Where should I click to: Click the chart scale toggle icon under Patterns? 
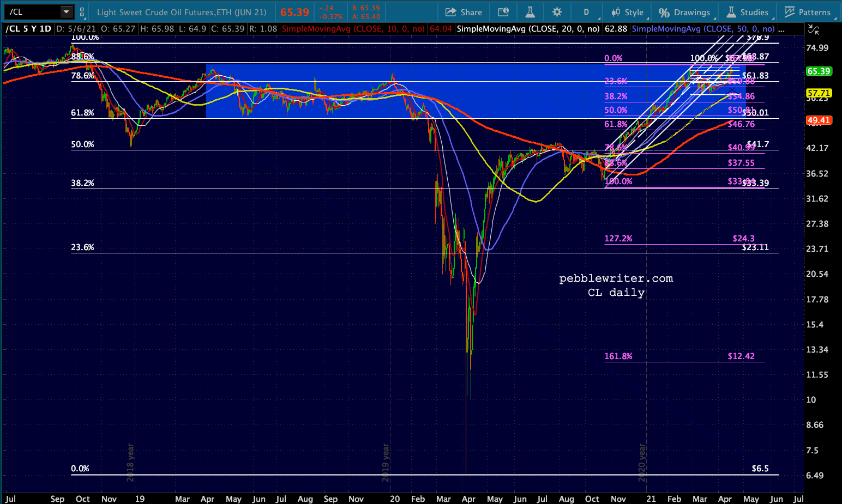tap(814, 30)
